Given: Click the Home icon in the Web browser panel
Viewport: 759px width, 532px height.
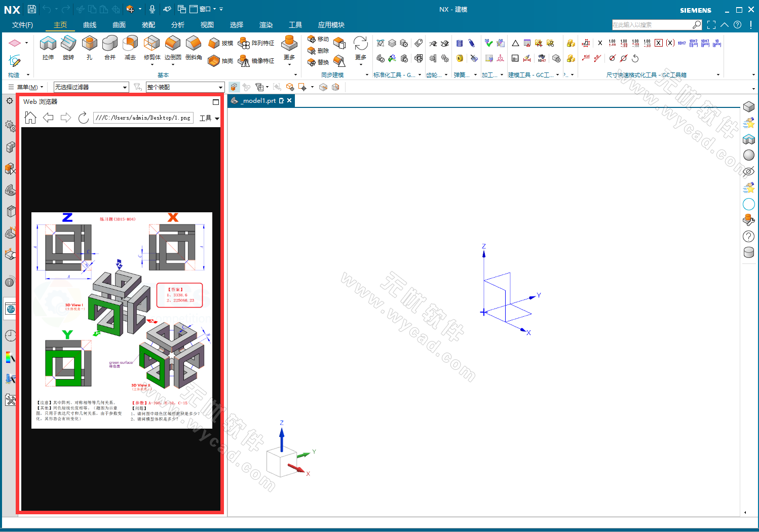Looking at the screenshot, I should click(x=30, y=118).
